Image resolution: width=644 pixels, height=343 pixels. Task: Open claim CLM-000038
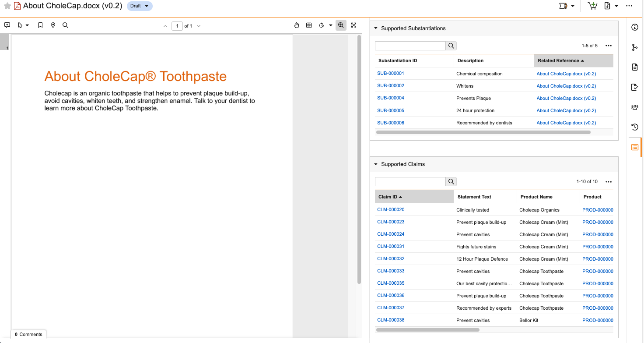click(391, 320)
